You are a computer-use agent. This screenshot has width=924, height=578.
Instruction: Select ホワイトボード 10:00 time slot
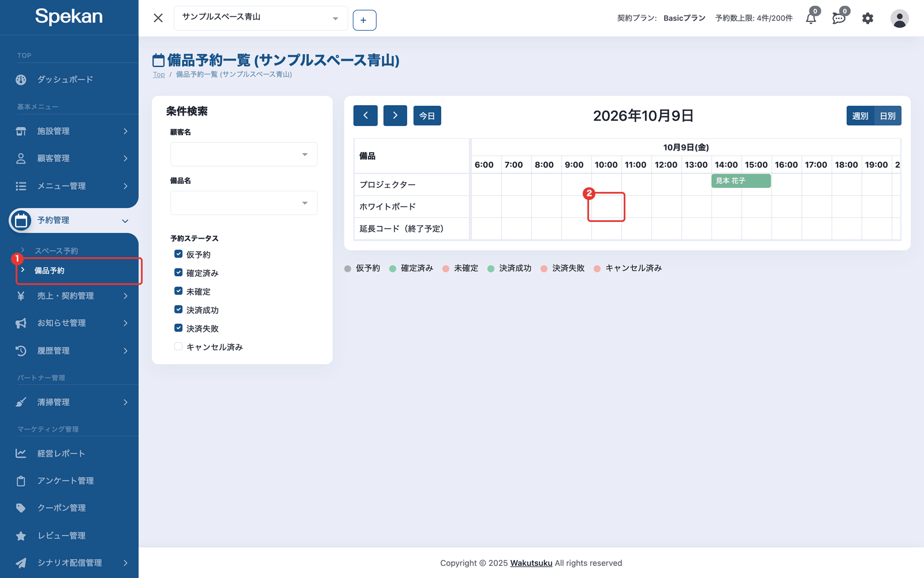606,207
